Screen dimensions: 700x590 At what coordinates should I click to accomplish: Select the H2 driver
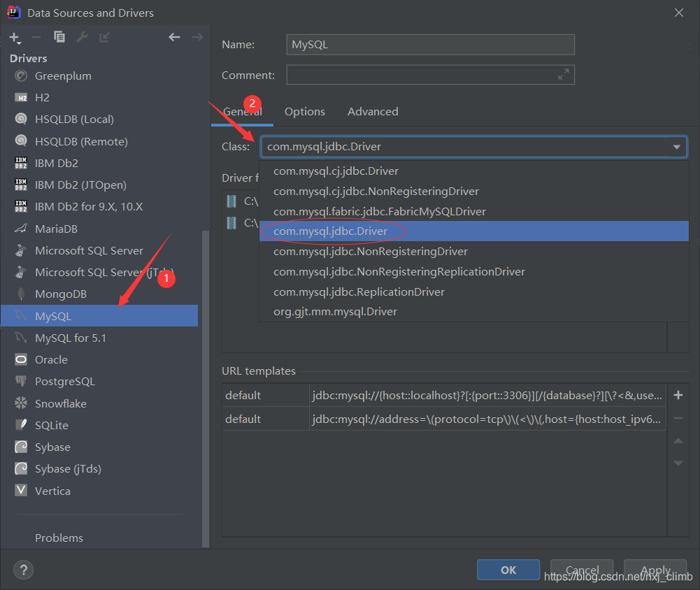click(x=99, y=98)
